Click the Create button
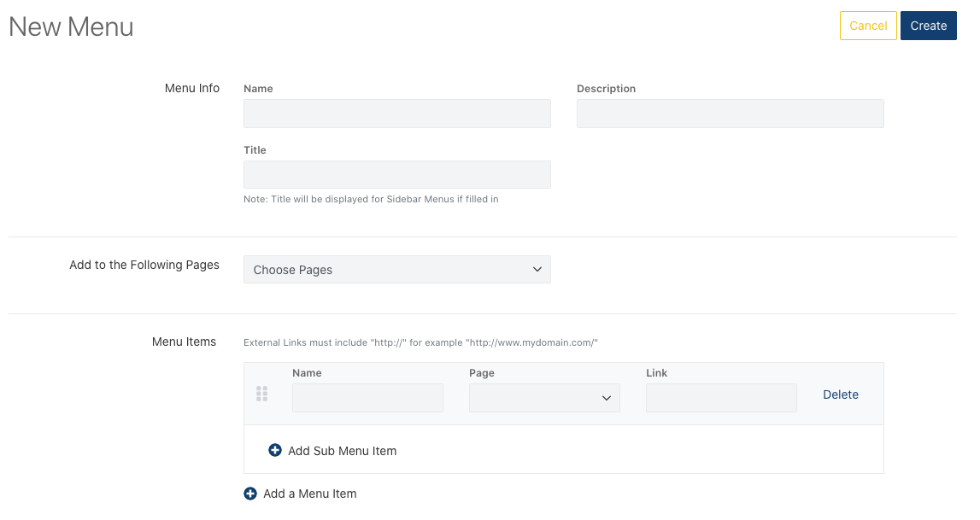The height and width of the screenshot is (520, 980). (x=928, y=26)
